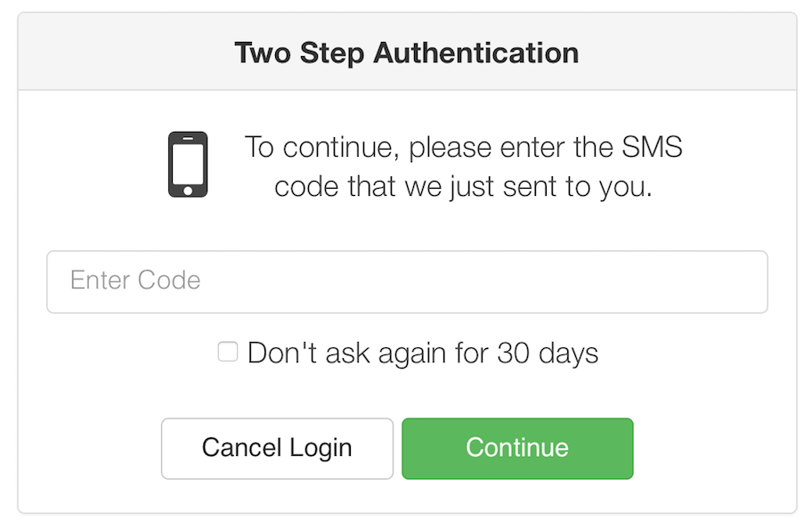Click the white screen of phone icon
This screenshot has height=528, width=812.
188,161
